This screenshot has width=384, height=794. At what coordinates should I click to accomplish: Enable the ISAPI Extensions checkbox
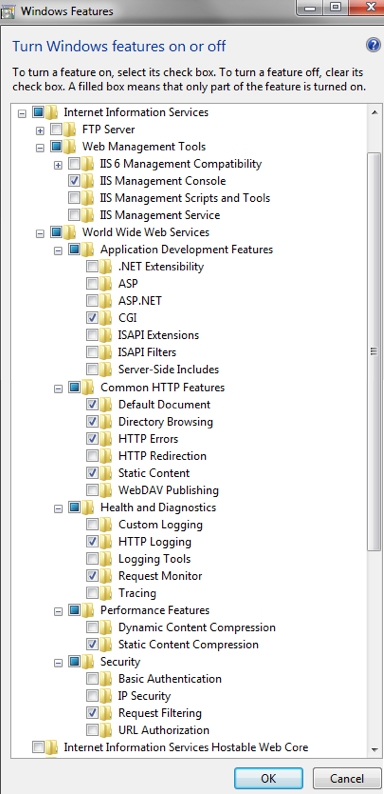coord(93,335)
